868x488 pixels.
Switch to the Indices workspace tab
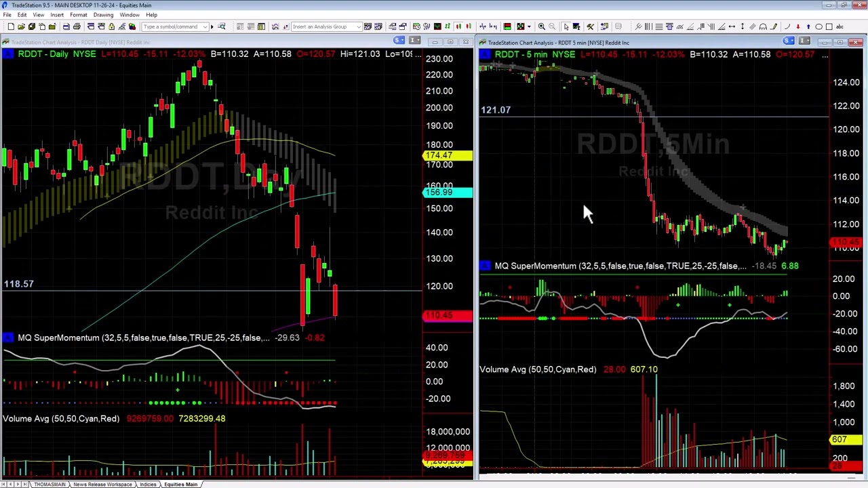[x=148, y=484]
